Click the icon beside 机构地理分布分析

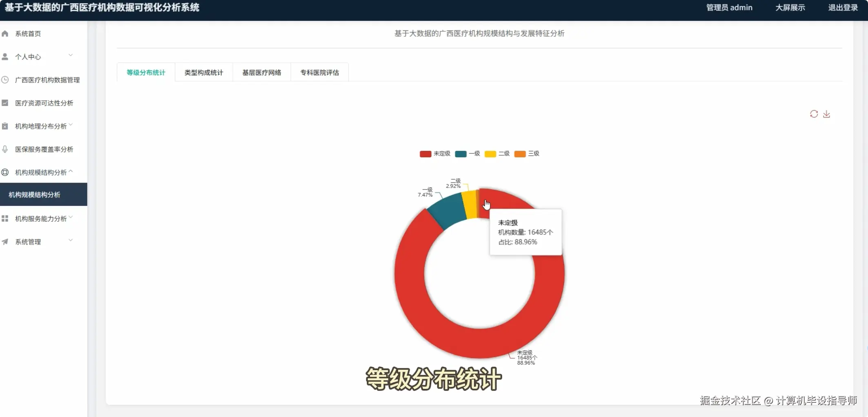point(5,126)
